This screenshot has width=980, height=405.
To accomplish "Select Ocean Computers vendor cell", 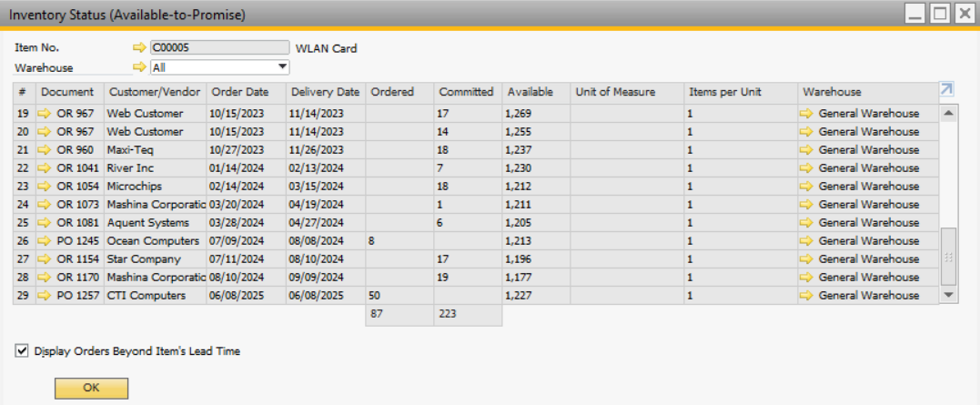I will click(155, 240).
